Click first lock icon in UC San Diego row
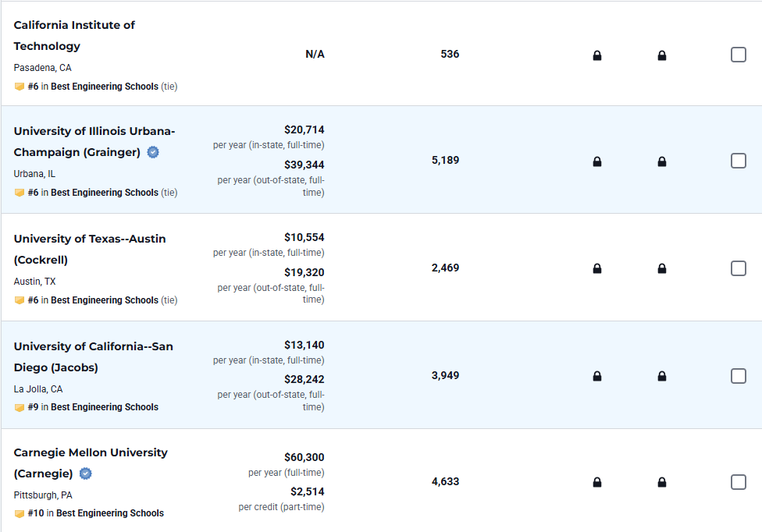 [x=597, y=376]
